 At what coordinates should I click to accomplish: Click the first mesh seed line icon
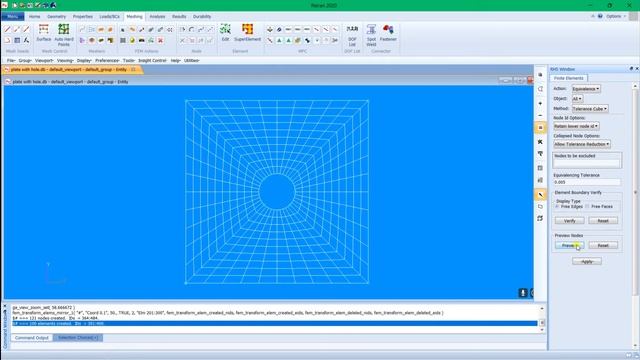pos(8,29)
